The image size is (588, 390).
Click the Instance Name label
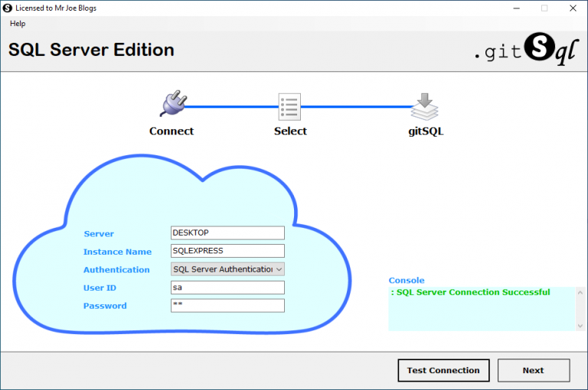(117, 252)
